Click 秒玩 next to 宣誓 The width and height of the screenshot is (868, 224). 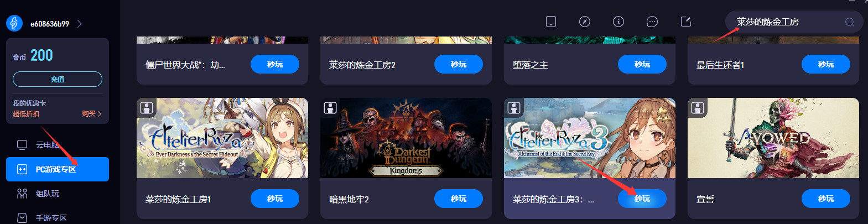coord(826,199)
